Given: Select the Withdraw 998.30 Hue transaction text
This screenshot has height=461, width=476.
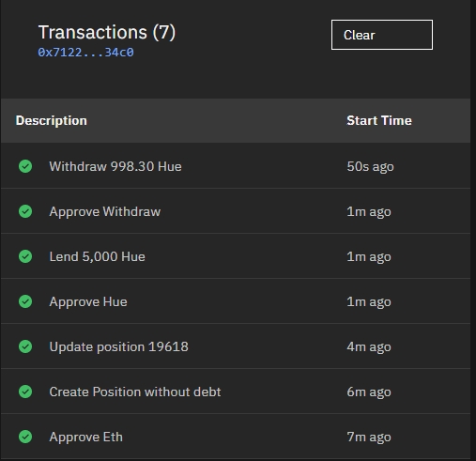Looking at the screenshot, I should (115, 166).
